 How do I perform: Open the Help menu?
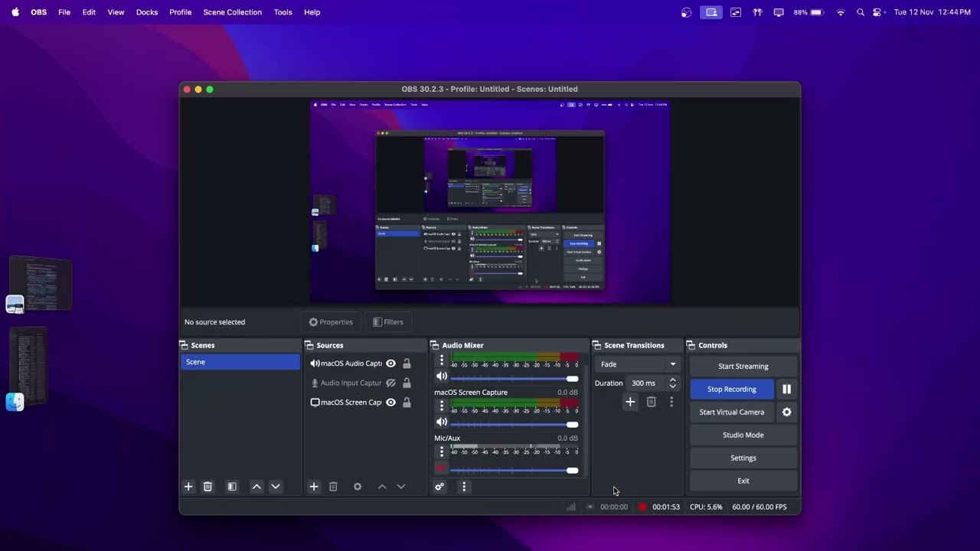(312, 12)
